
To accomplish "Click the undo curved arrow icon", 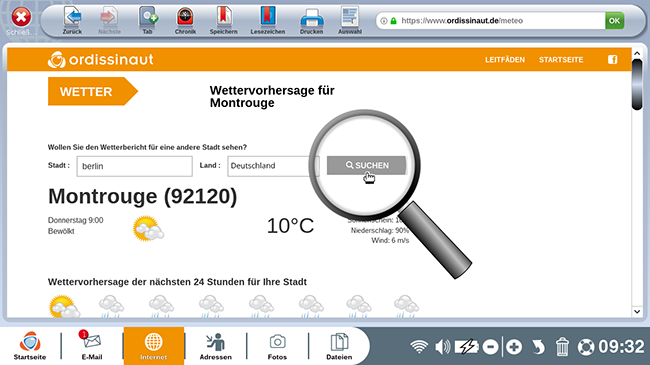I will click(x=538, y=347).
